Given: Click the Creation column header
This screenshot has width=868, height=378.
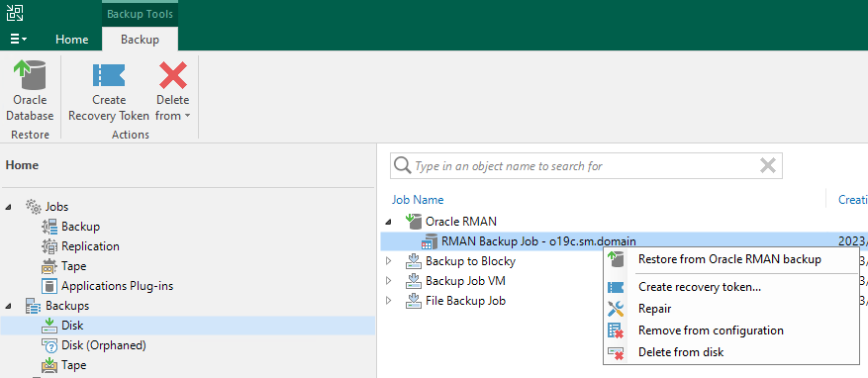Looking at the screenshot, I should point(852,200).
